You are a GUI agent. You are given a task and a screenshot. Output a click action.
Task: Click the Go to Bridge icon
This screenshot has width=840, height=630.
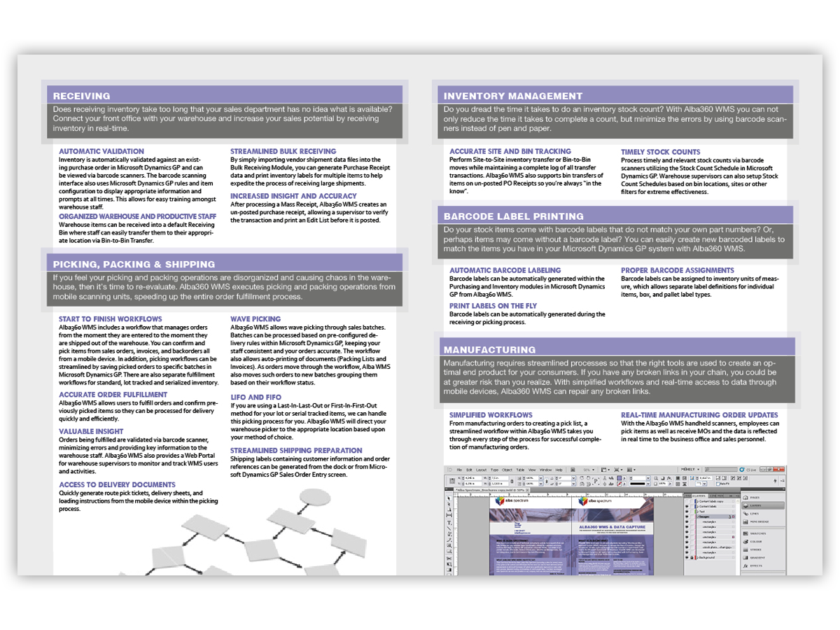(x=573, y=470)
